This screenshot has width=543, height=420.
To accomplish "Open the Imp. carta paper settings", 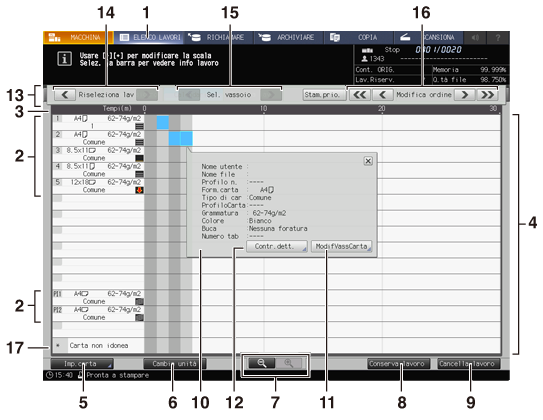I will [82, 364].
